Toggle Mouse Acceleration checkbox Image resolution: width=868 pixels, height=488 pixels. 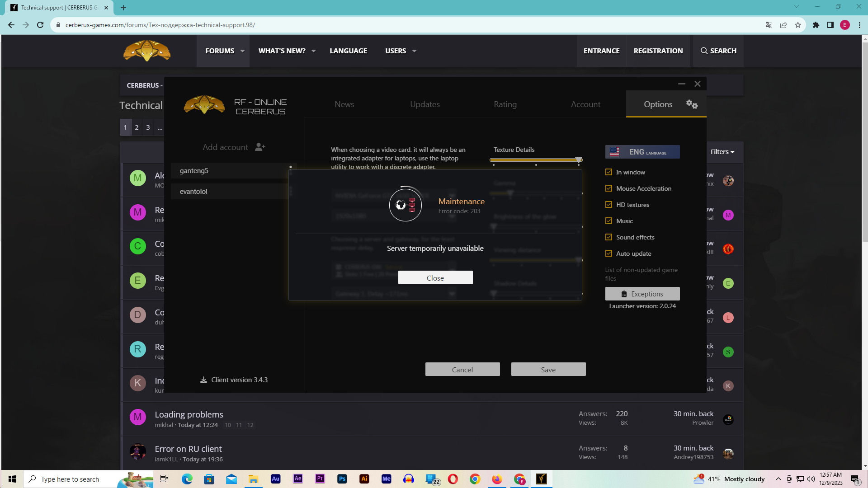[609, 188]
